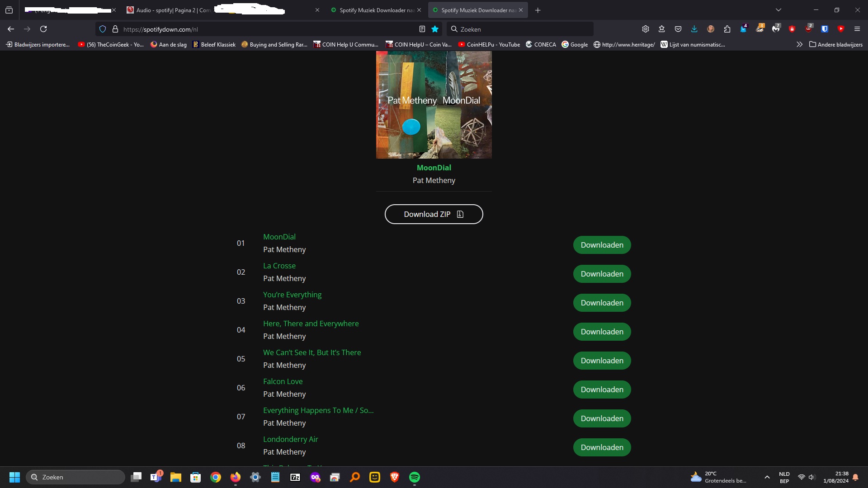
Task: Open the Lijst van numismatisc... bookmark
Action: pos(693,44)
